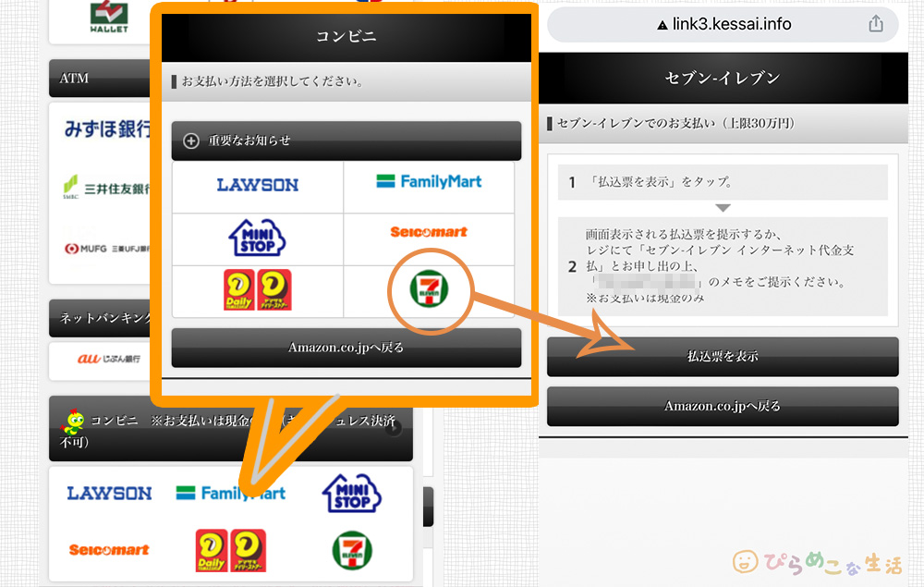Choose Daily Yamazaki in the bottom store list
The image size is (924, 587).
231,550
